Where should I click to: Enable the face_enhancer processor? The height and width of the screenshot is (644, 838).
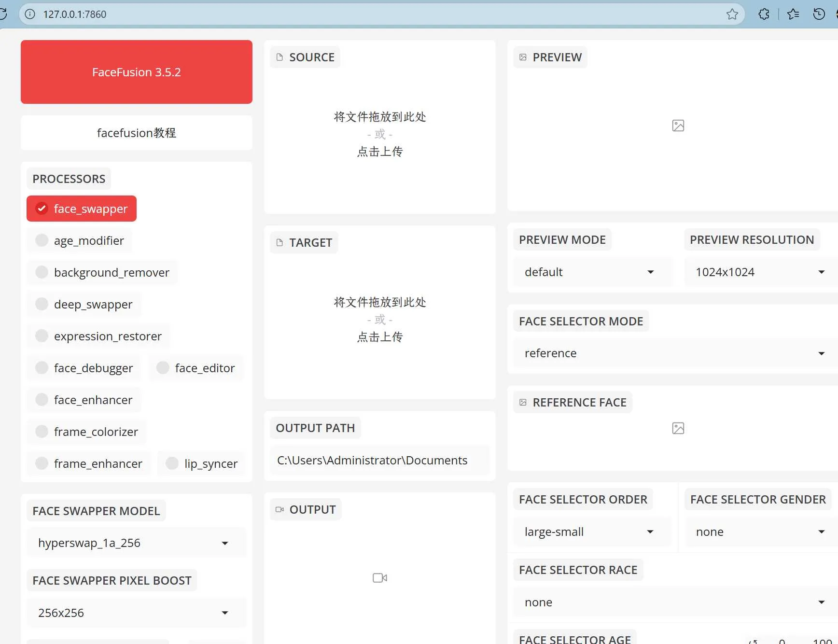[x=84, y=400]
